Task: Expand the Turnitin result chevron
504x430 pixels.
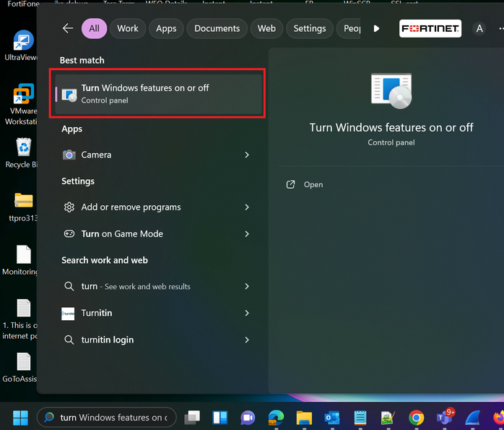Action: pos(247,313)
